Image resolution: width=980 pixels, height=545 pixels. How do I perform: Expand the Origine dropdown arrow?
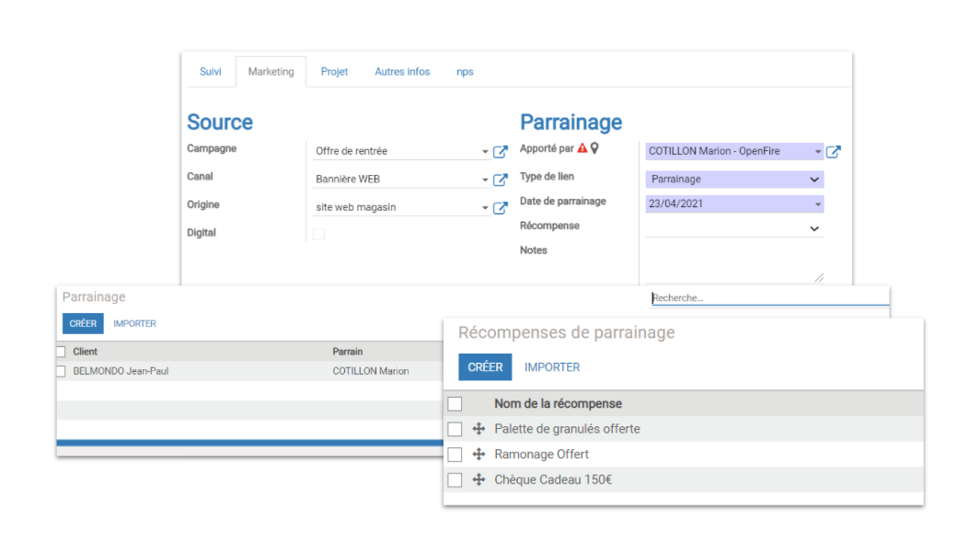click(485, 207)
